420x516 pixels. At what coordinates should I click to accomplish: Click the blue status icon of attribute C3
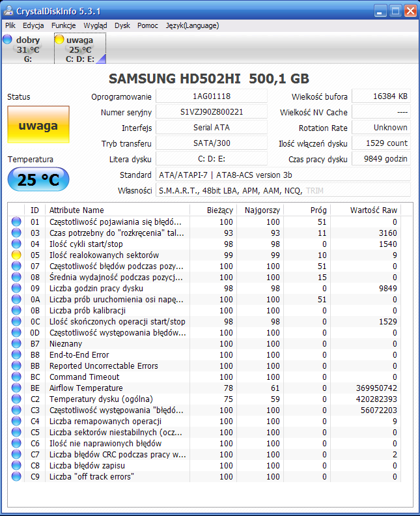click(16, 410)
